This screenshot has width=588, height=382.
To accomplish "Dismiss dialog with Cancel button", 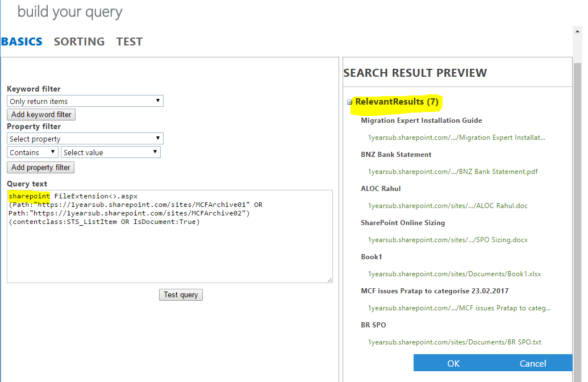I will [532, 363].
